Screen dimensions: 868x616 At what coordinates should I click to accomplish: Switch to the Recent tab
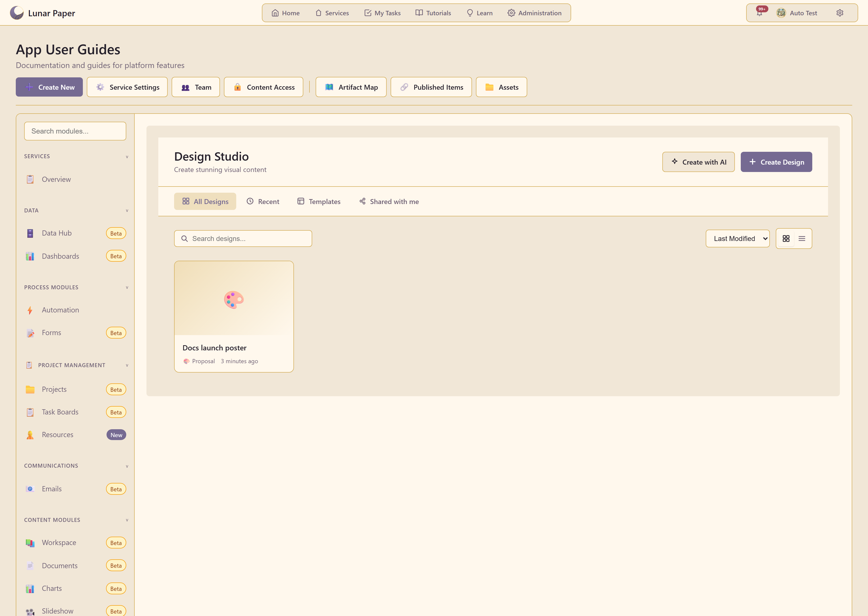pyautogui.click(x=263, y=201)
